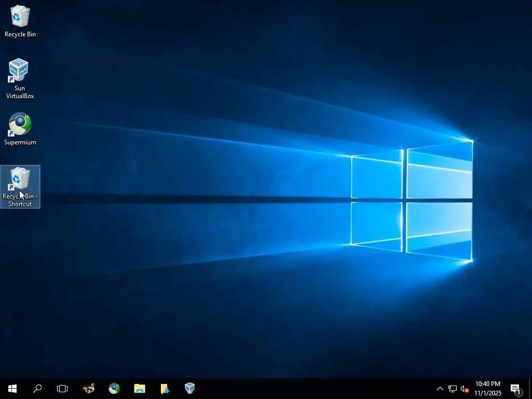Viewport: 532px width, 399px height.
Task: Open the Action Center notifications
Action: tap(516, 389)
